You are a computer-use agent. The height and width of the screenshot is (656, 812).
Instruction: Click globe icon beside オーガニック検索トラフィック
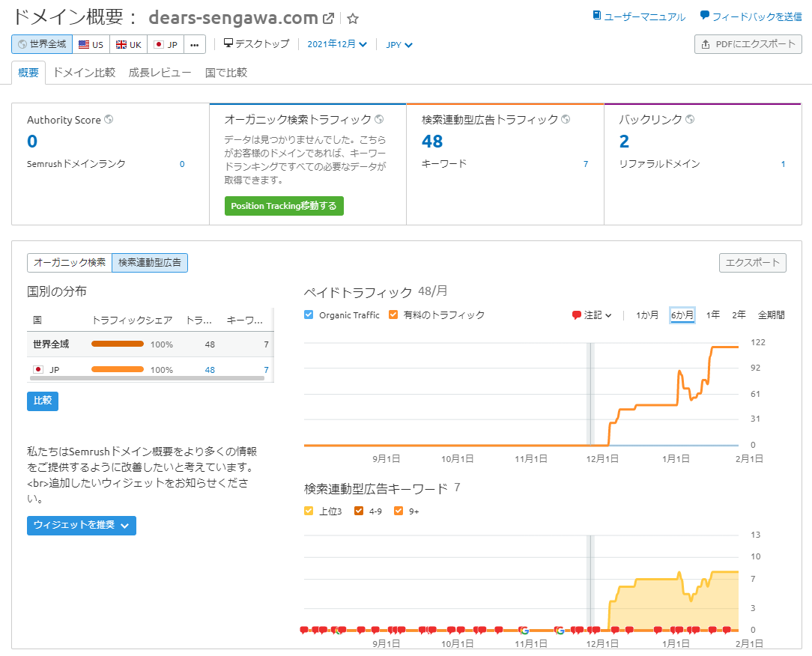click(x=379, y=120)
